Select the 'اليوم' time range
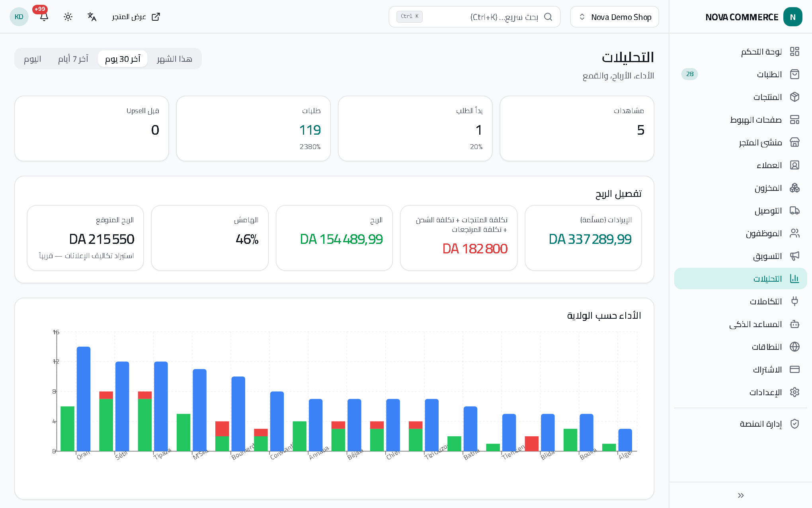 33,59
